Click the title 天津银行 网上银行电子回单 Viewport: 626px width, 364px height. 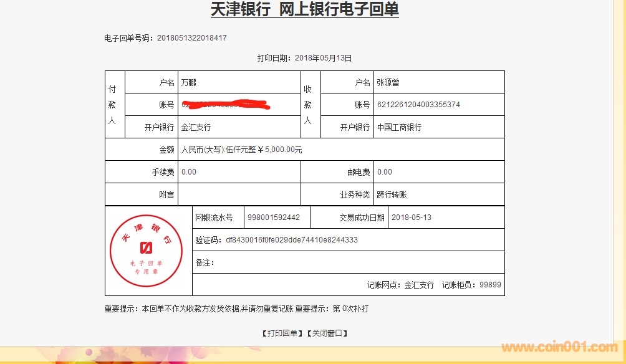pyautogui.click(x=305, y=9)
